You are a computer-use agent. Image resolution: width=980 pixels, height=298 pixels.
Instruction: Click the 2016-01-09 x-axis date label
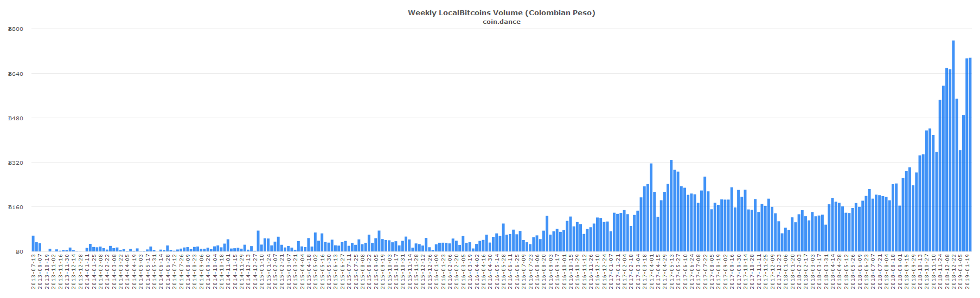tap(436, 271)
